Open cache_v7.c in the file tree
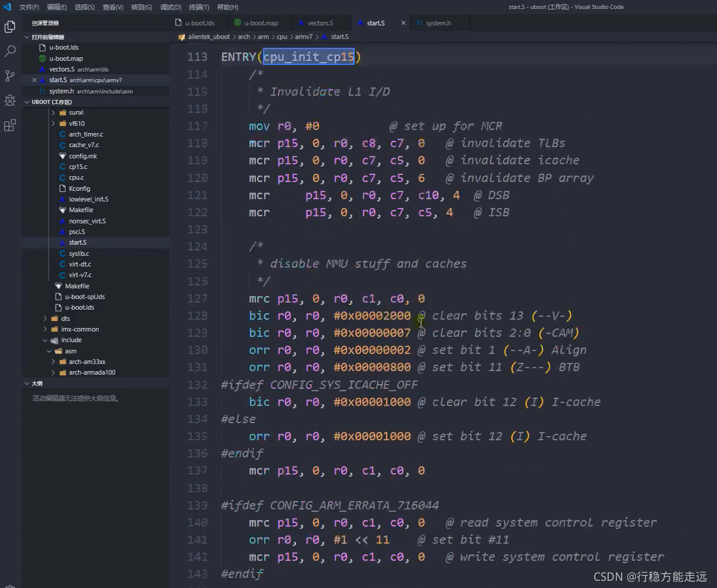 point(83,145)
